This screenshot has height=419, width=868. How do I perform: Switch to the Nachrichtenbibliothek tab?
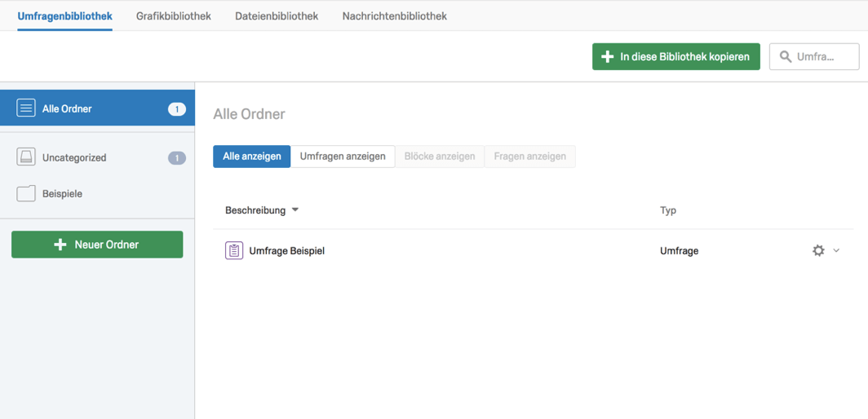(395, 16)
